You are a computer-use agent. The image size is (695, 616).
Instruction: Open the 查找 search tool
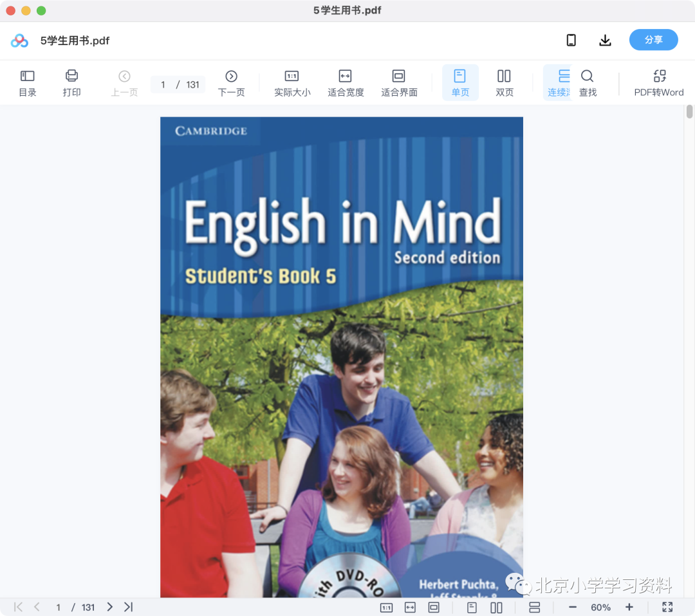click(588, 83)
